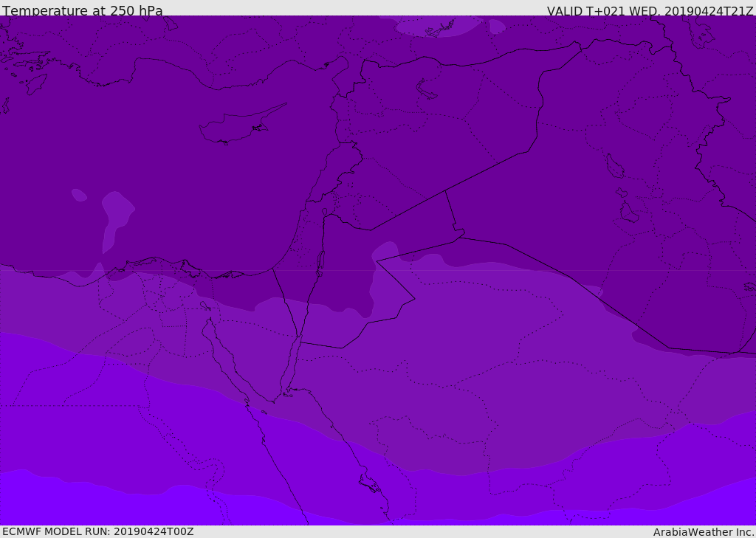Screen dimensions: 756x538
Task: Click the Jordan–Iraq–Saudi border junction
Action: click(x=459, y=237)
